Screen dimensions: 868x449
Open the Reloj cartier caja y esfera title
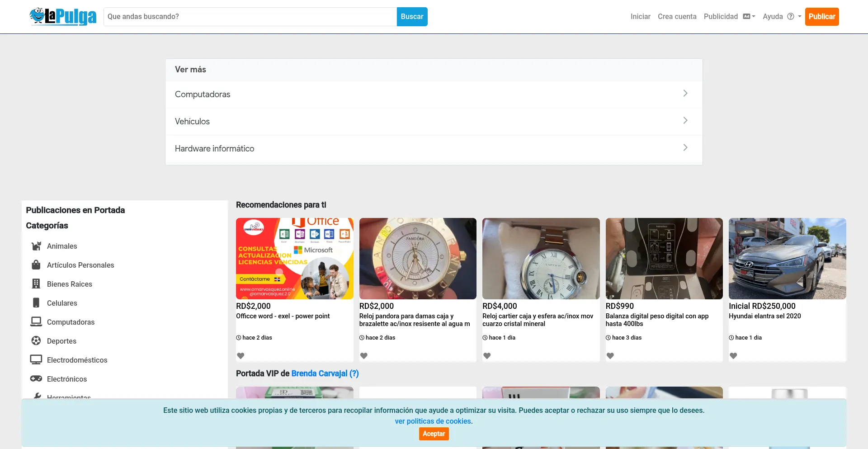[x=538, y=320]
